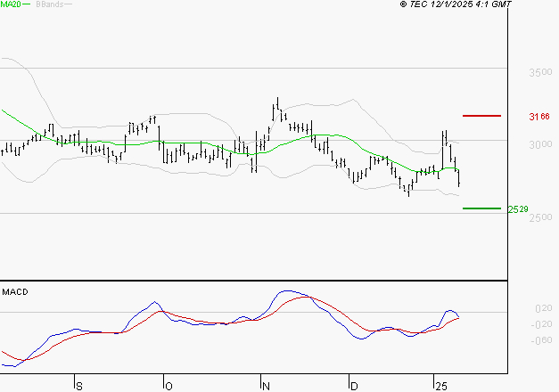Select the red resistance line at 3166
This screenshot has height=392, width=559.
(x=481, y=116)
